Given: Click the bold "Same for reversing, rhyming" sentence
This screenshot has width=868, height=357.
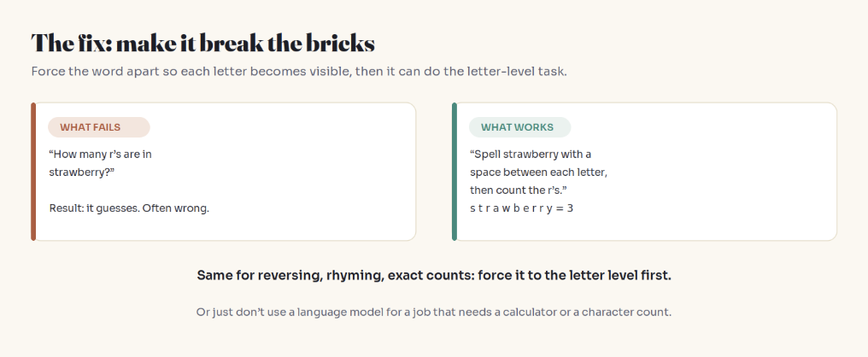Looking at the screenshot, I should pyautogui.click(x=434, y=275).
